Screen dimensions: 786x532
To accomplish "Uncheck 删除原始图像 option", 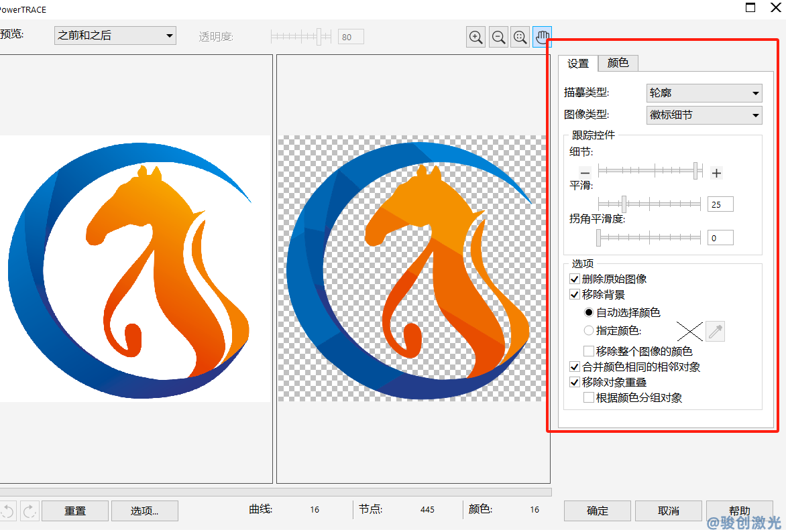I will [x=575, y=279].
